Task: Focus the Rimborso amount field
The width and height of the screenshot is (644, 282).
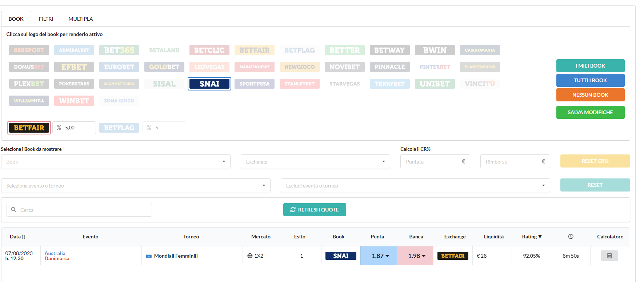Action: click(x=515, y=162)
